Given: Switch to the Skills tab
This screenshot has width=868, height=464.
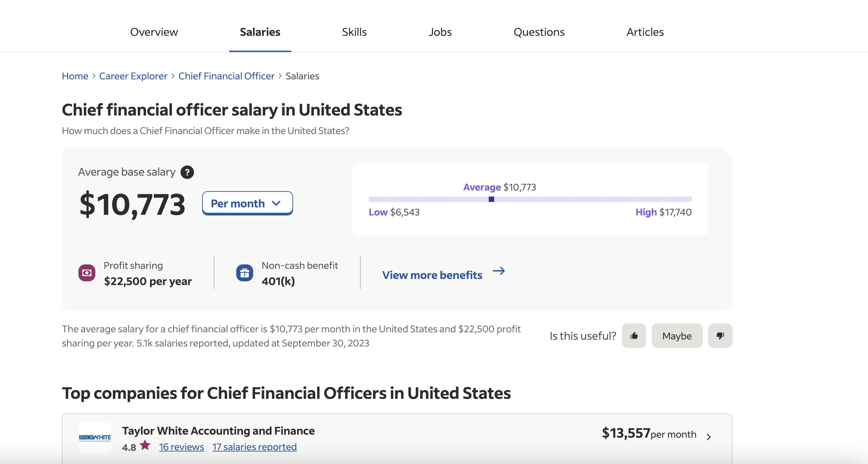Looking at the screenshot, I should (x=354, y=32).
